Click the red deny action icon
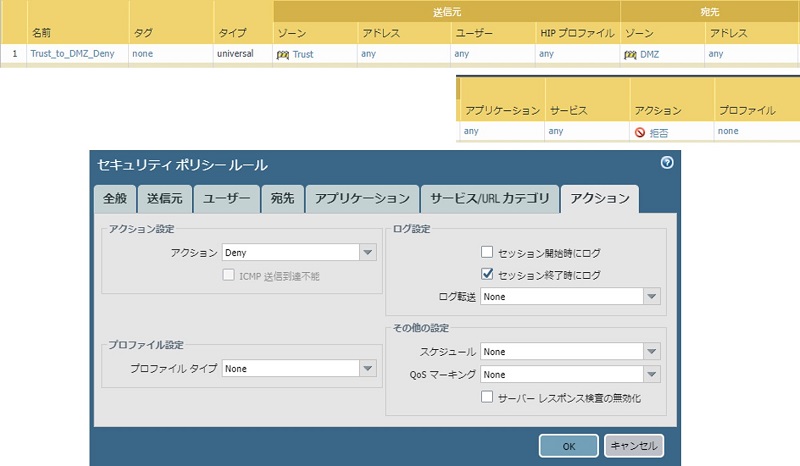Image resolution: width=800 pixels, height=466 pixels. (x=639, y=131)
